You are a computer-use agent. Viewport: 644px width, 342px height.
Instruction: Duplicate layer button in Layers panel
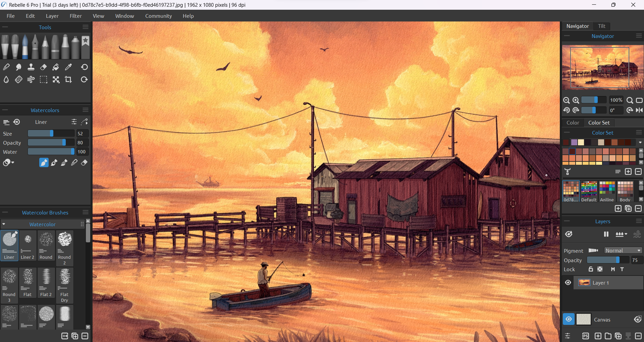[x=618, y=336]
